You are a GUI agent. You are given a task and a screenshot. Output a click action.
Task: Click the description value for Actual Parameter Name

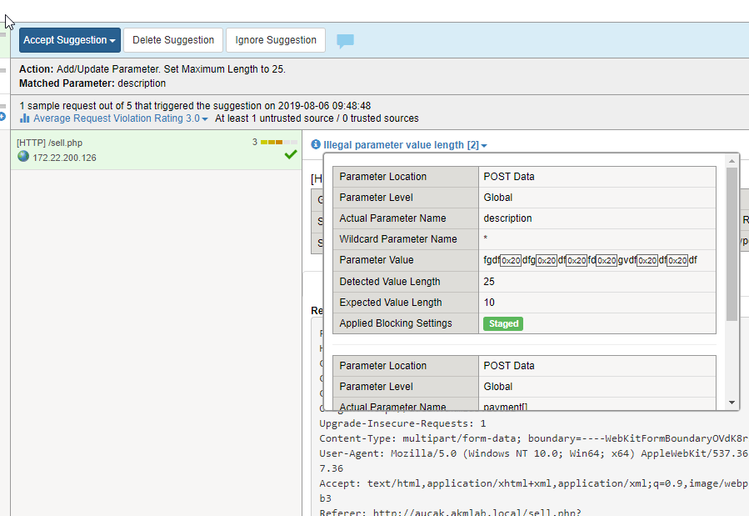[x=507, y=218]
